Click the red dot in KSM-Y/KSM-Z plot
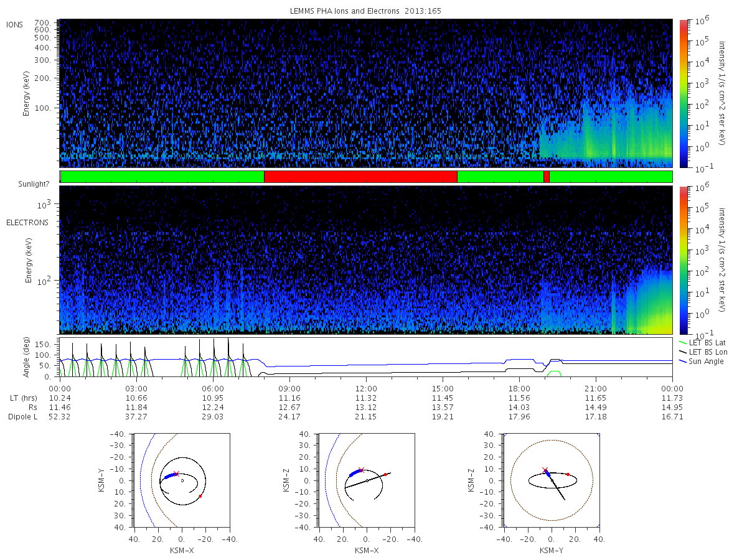The image size is (747, 560). click(568, 474)
